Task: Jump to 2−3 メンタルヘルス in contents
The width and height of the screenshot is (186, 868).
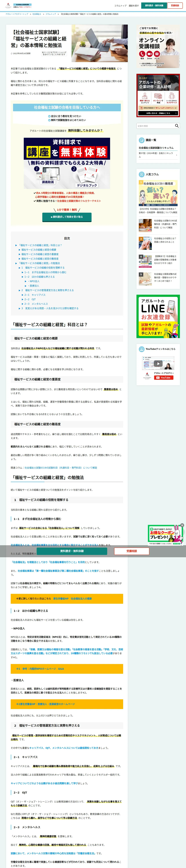Action: tap(36, 304)
